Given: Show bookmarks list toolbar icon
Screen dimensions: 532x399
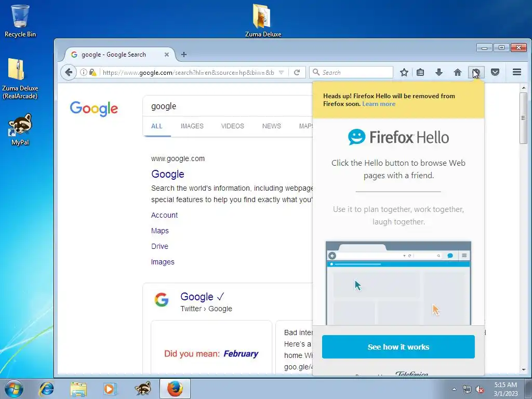Looking at the screenshot, I should (x=420, y=72).
